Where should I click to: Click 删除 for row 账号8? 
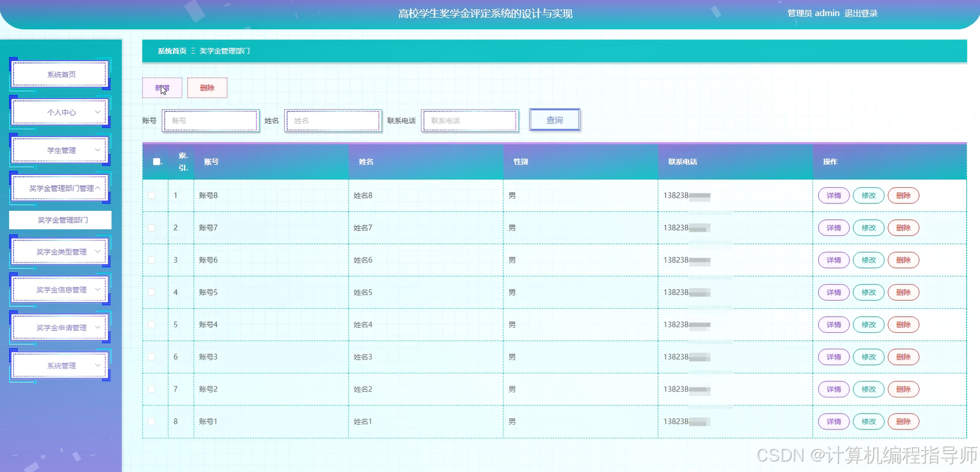[904, 195]
